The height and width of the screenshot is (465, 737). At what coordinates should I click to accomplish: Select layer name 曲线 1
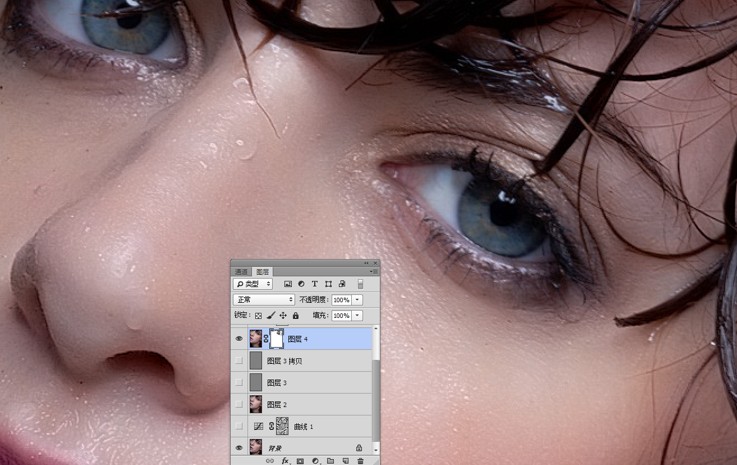coord(303,426)
